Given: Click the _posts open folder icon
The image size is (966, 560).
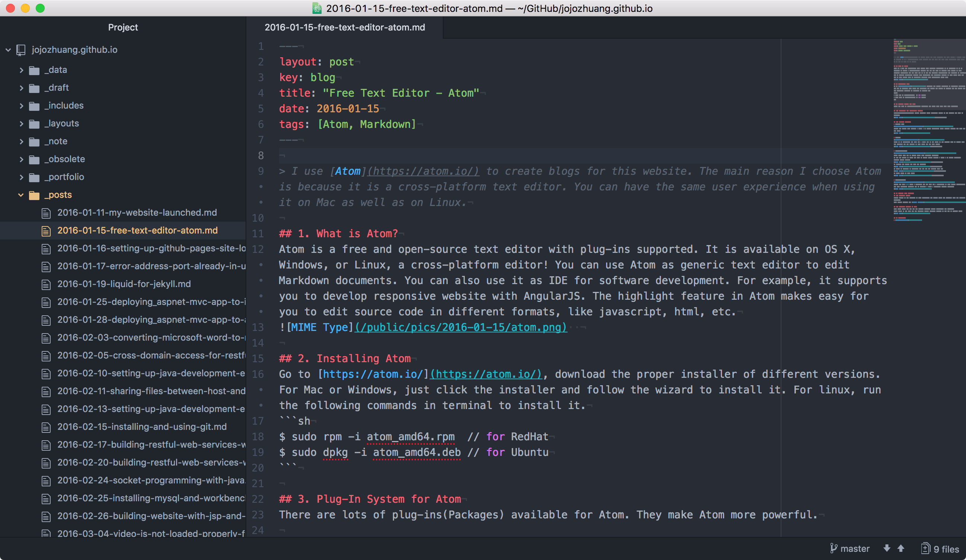Looking at the screenshot, I should (34, 195).
